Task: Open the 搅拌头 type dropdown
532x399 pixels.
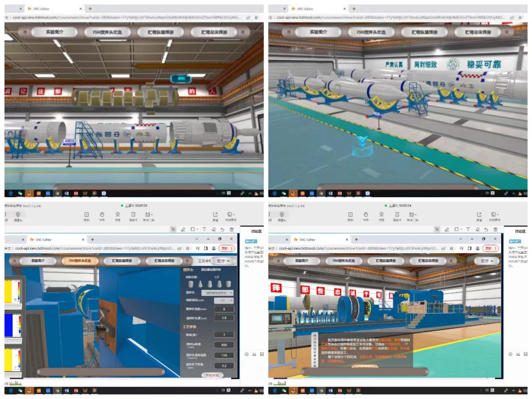Action: [217, 293]
